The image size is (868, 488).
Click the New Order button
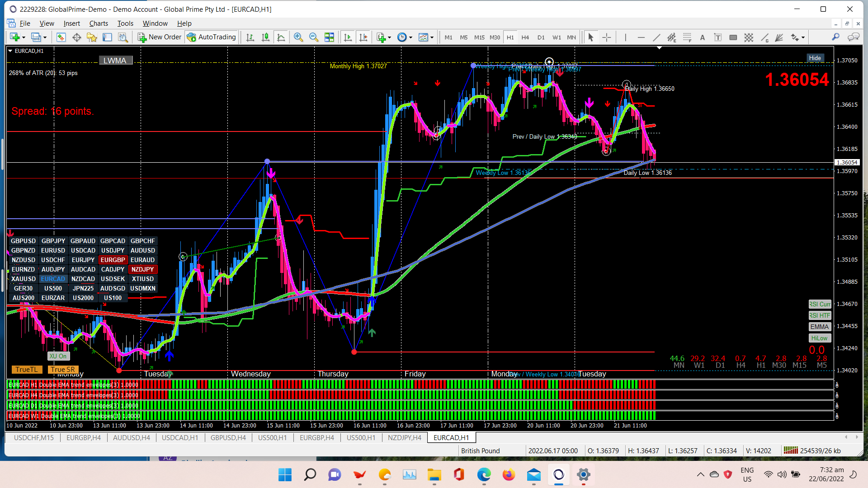160,37
